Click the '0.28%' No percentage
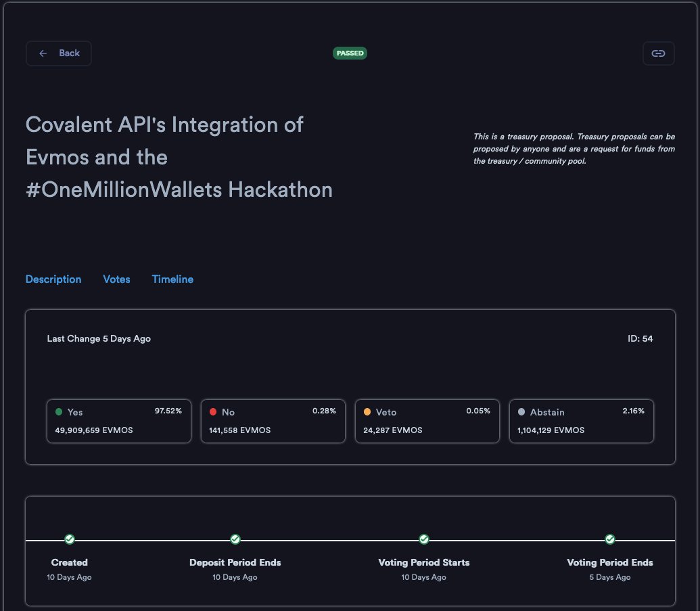 coord(324,411)
